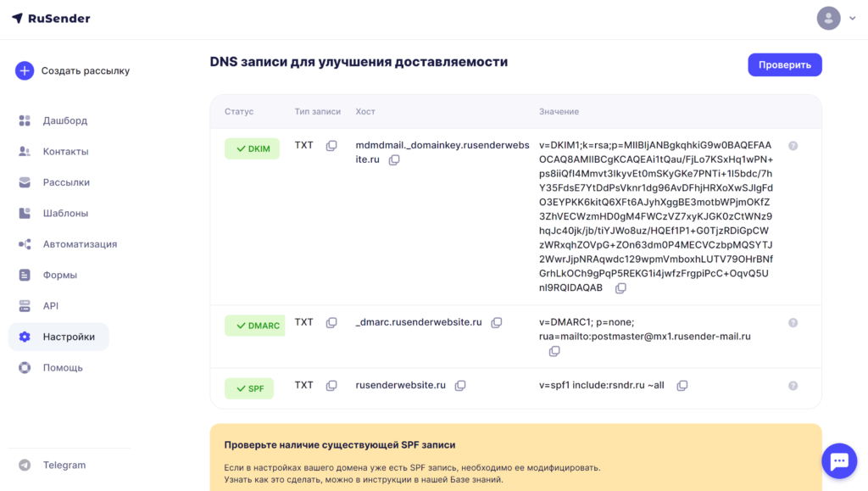Screen dimensions: 868x491
Task: Copy the DKIM key value
Action: click(620, 288)
